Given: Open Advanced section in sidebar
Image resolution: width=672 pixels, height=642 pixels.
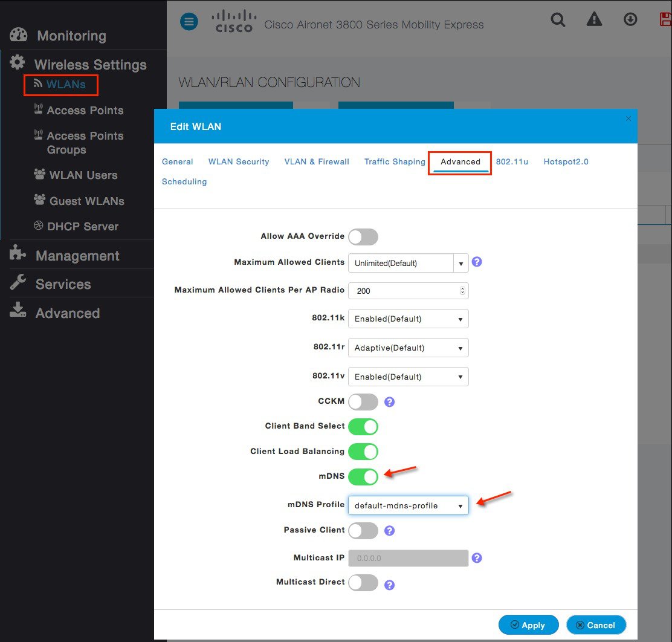Looking at the screenshot, I should (54, 312).
